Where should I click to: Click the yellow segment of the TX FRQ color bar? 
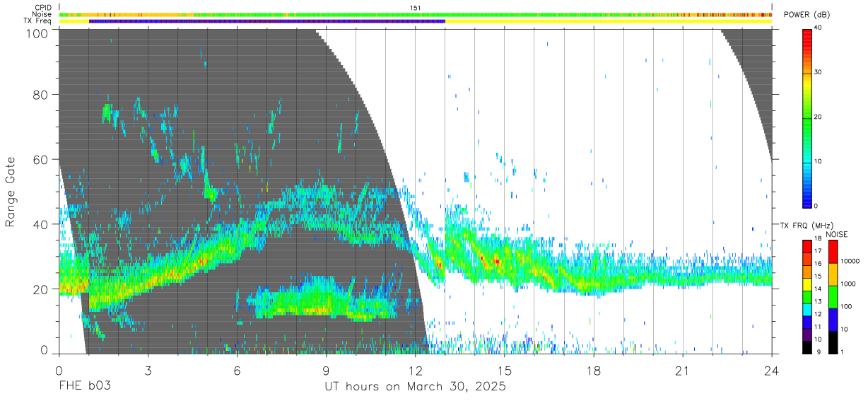[807, 284]
